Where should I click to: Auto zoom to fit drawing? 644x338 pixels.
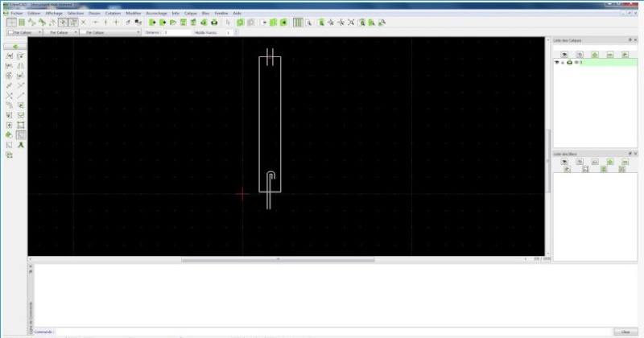click(351, 23)
